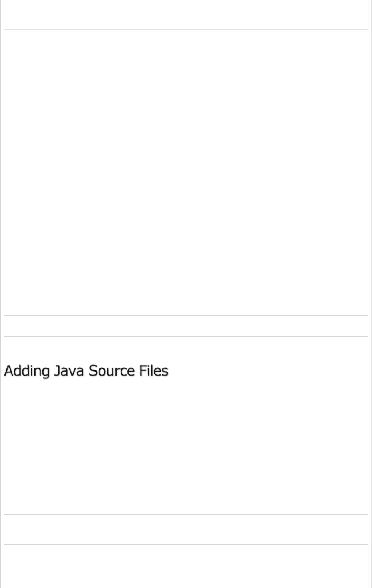Click the cut-off empty box at page top
This screenshot has width=372, height=588.
pos(186,14)
